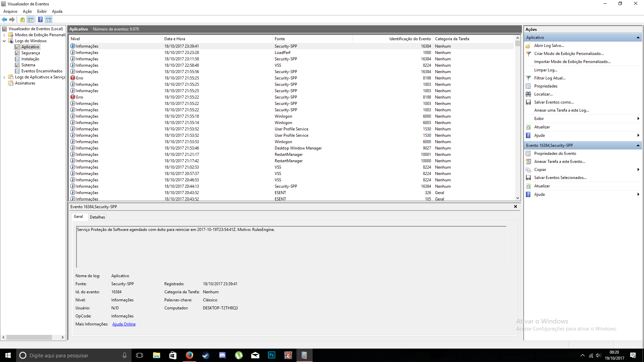Select the Error event at 21:55:22
This screenshot has height=362, width=644.
coord(291,97)
